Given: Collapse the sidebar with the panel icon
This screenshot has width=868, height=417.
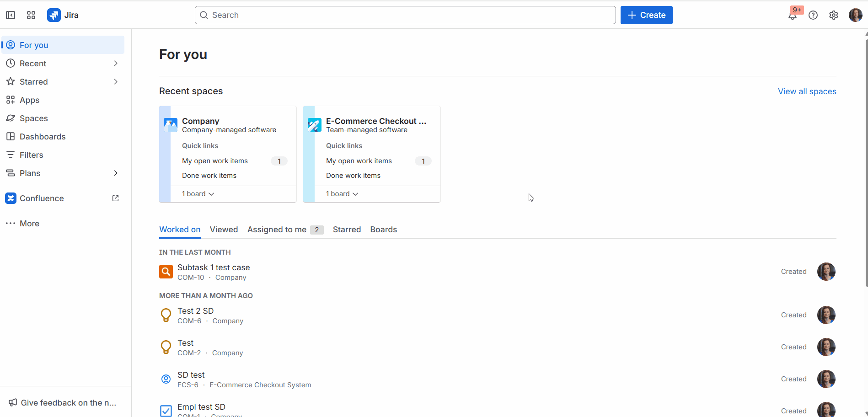Looking at the screenshot, I should (x=11, y=15).
